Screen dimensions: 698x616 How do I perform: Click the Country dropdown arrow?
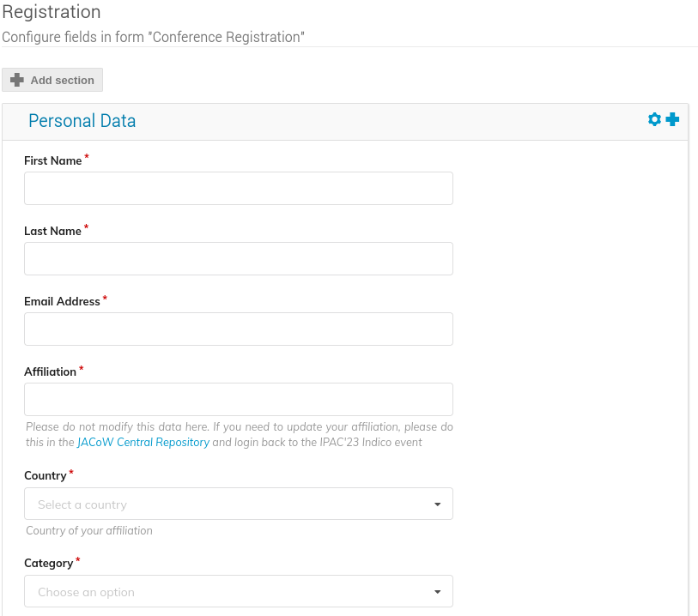coord(437,504)
